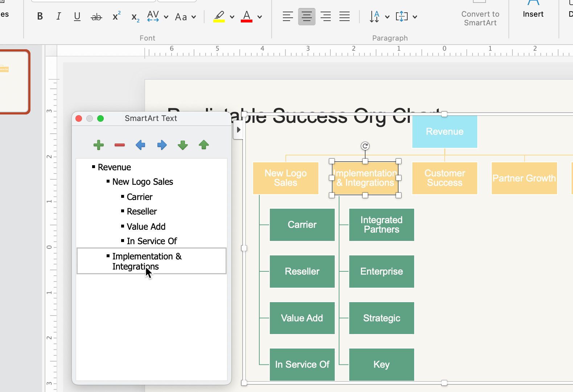Click the Insert button
Image resolution: width=573 pixels, height=392 pixels.
[x=533, y=10]
